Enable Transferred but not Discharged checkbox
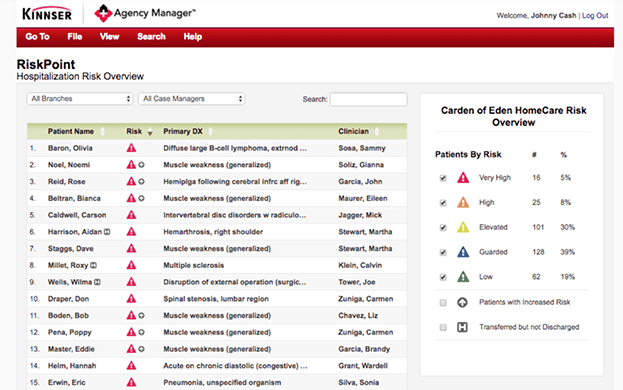623x390 pixels. [x=443, y=328]
